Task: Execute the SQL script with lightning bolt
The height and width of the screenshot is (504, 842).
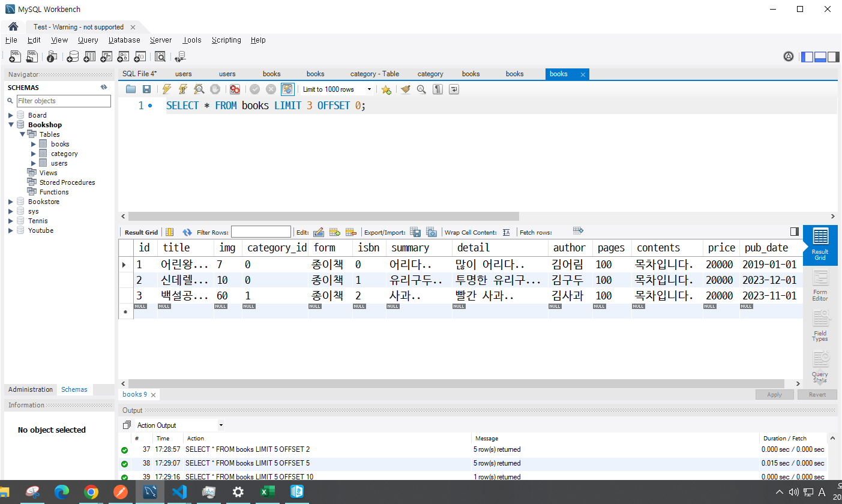Action: point(167,89)
